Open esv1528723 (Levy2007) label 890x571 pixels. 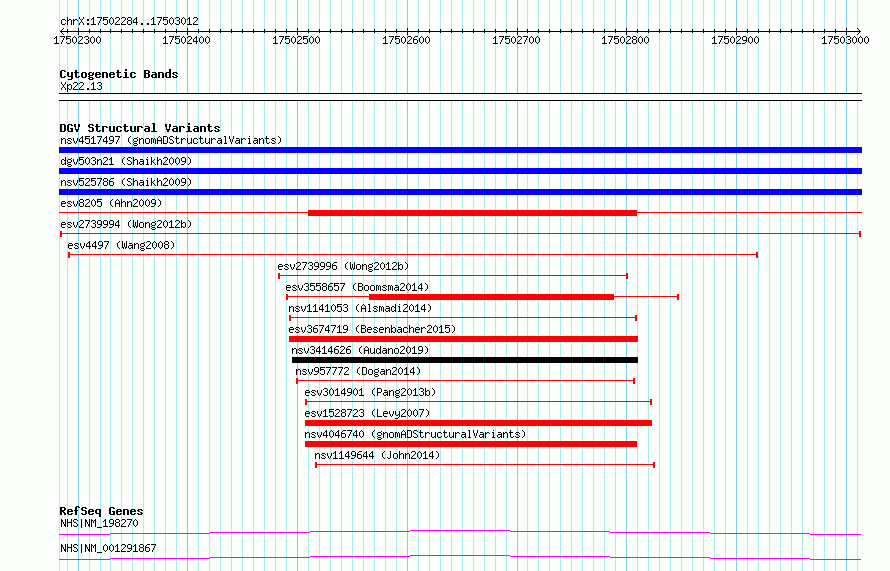367,413
